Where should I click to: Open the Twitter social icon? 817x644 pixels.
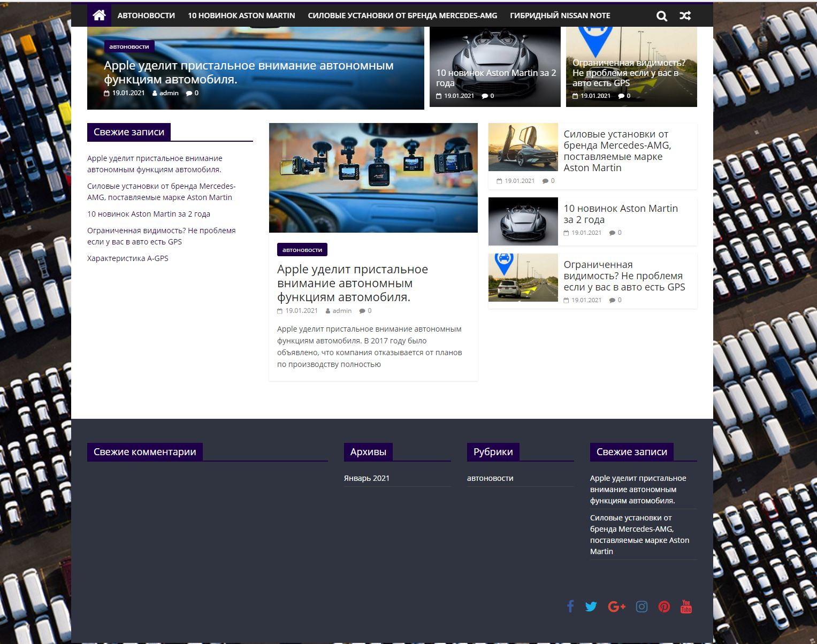tap(591, 607)
